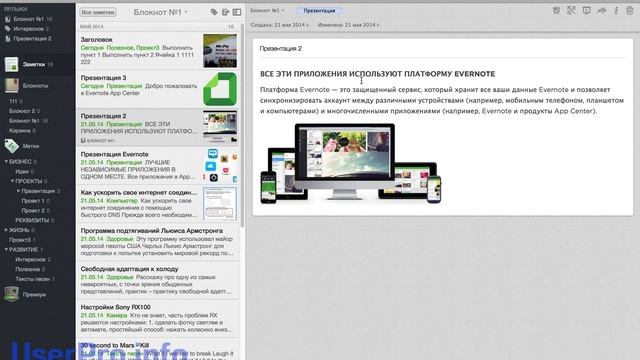
Task: Start presentation mode with the screen icon
Action: 586,11
